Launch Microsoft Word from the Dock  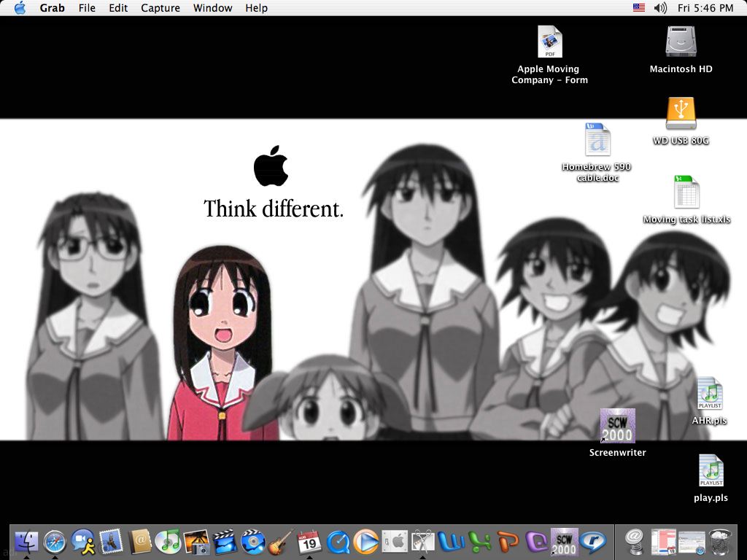(451, 542)
